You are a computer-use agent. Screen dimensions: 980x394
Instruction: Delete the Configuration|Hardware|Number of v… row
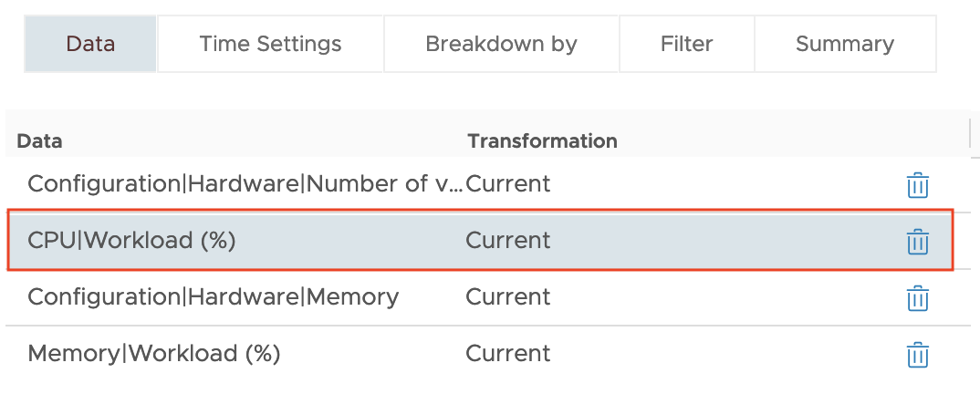917,185
